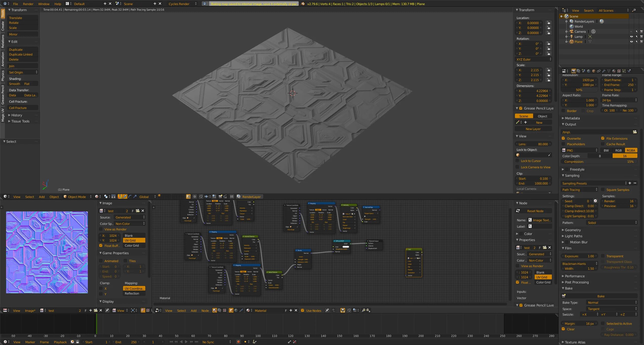Open the Render properties tab (camera icon)
This screenshot has width=644, height=345.
click(x=574, y=71)
